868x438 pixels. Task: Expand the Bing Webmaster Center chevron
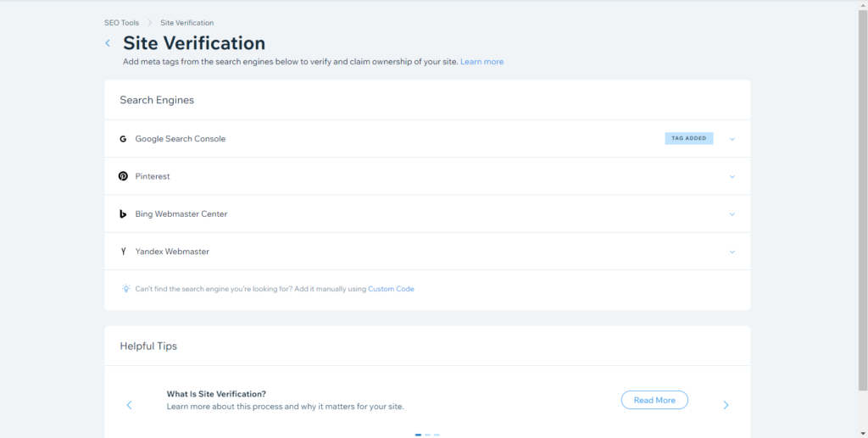tap(732, 214)
